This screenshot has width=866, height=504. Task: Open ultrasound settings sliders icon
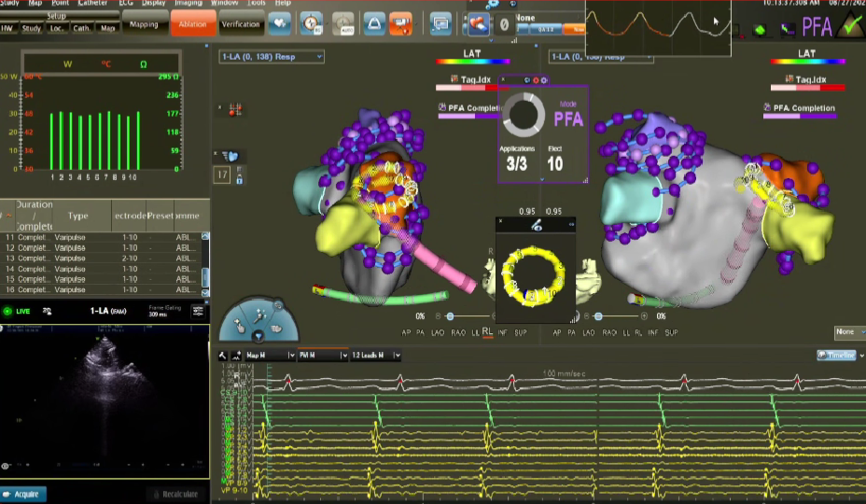point(198,311)
